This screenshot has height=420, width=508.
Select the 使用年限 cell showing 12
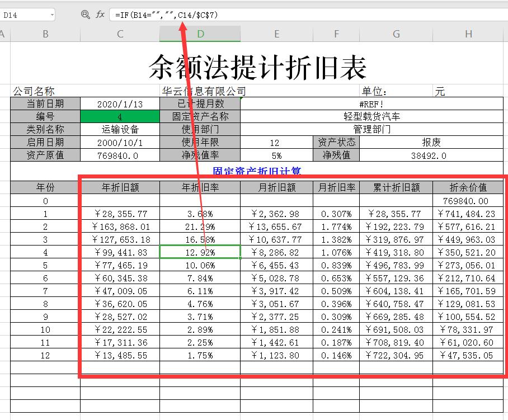click(276, 141)
